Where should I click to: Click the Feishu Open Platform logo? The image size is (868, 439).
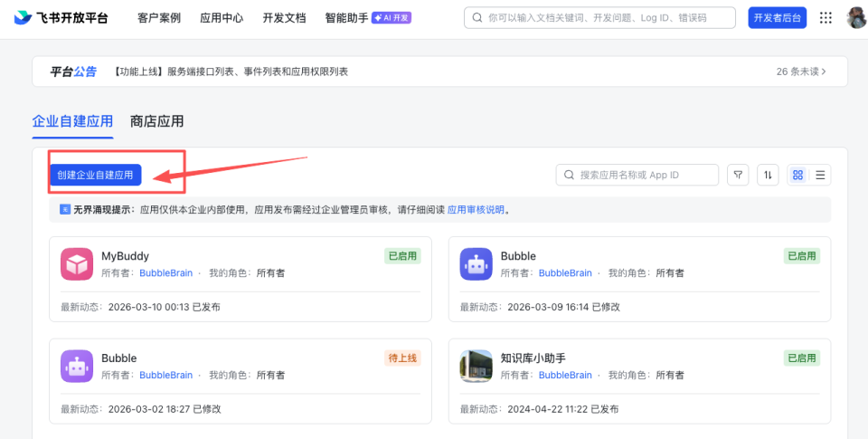coord(61,18)
